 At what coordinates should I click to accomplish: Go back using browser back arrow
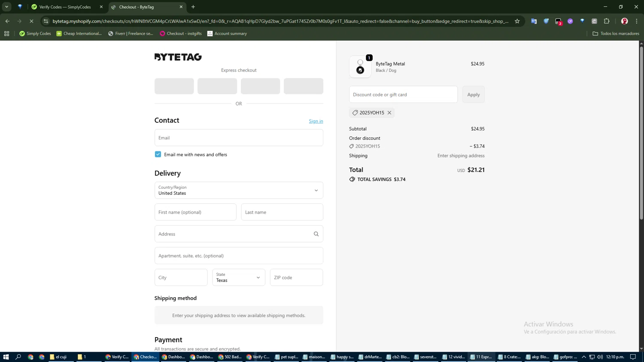point(7,21)
